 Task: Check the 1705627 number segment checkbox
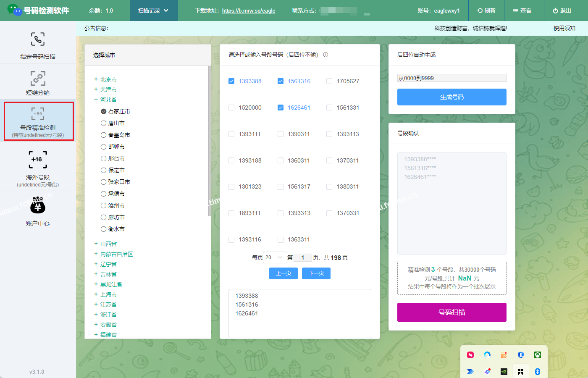point(329,81)
